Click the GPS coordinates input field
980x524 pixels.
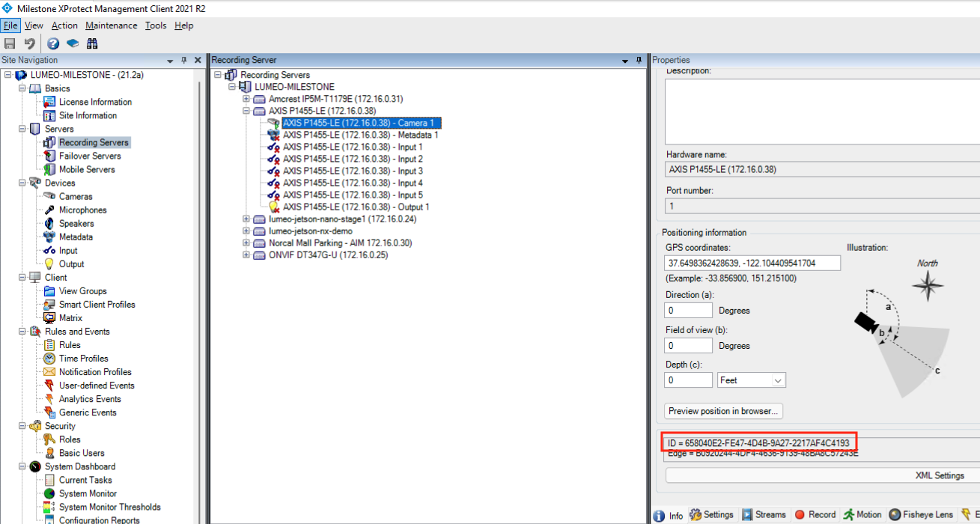pyautogui.click(x=752, y=263)
